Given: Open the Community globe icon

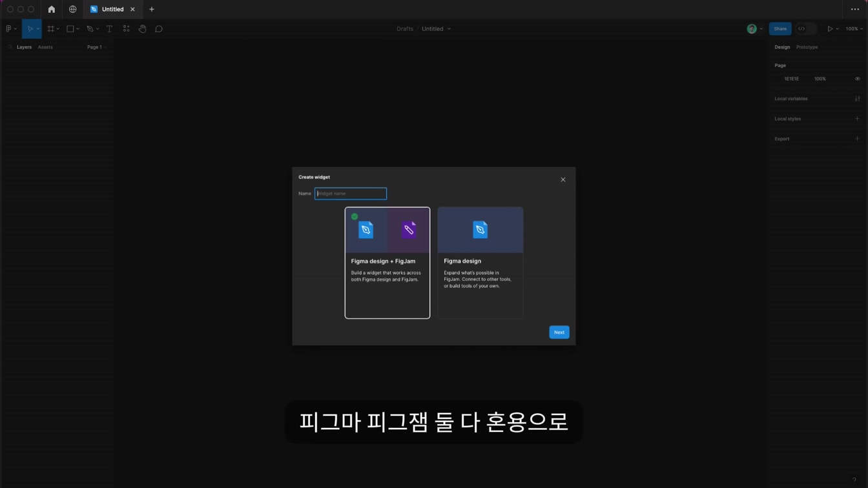Looking at the screenshot, I should click(72, 9).
